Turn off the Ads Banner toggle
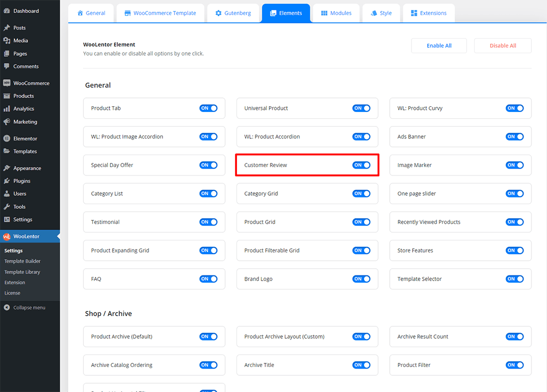 (514, 137)
